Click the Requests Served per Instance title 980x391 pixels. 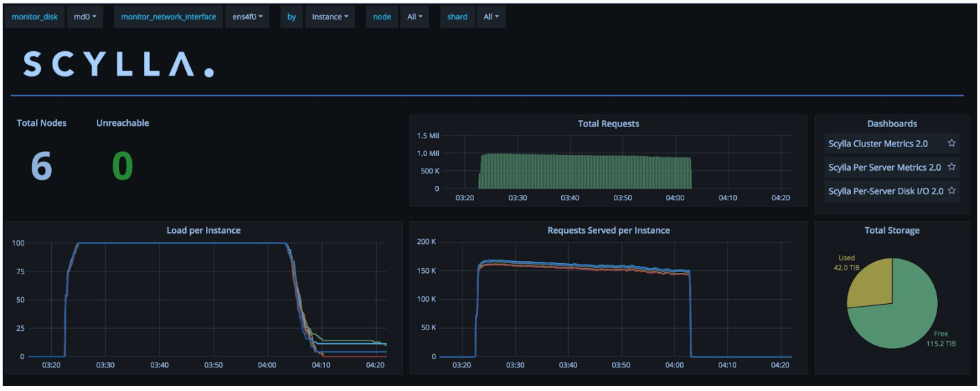click(608, 230)
